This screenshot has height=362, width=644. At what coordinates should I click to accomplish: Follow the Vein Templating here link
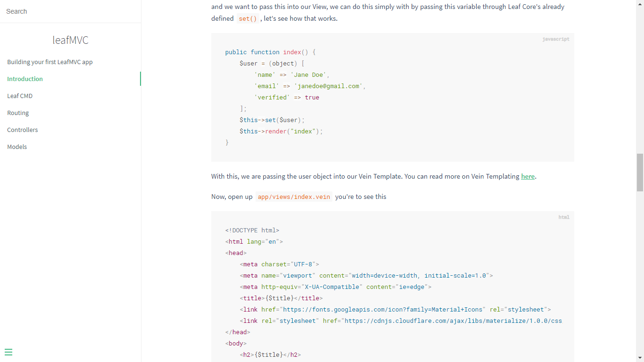tap(528, 176)
